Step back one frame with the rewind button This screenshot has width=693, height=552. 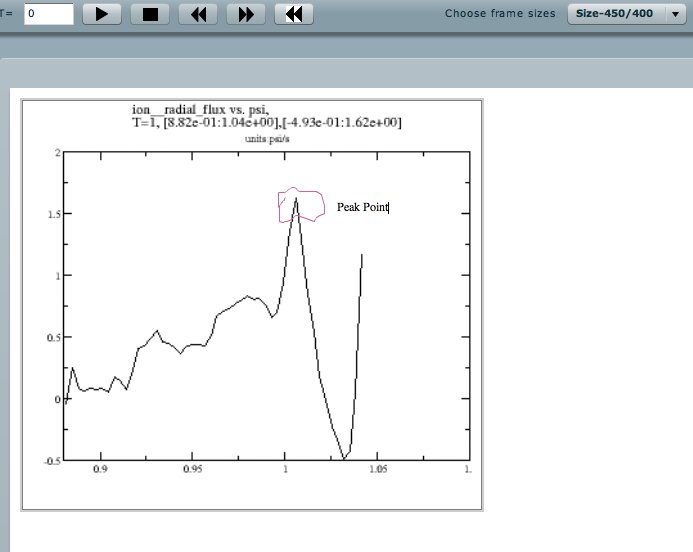tap(198, 14)
